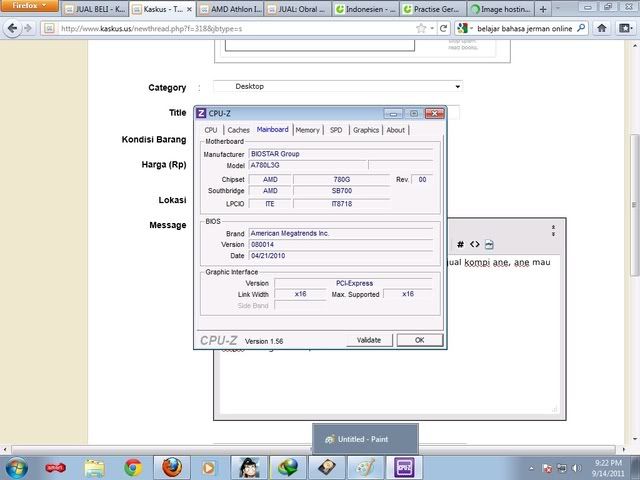
Task: Select the IT8718 LPCIO value
Action: coord(342,204)
